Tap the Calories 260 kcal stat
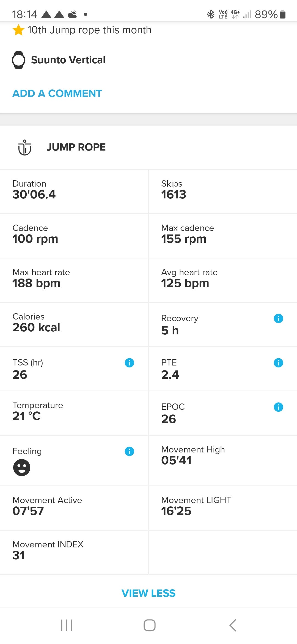Viewport: 297px width, 644px height. point(74,324)
